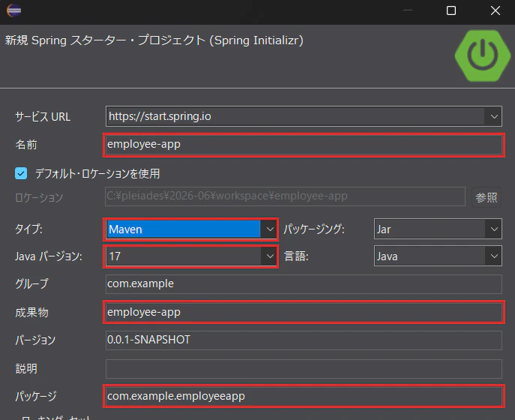Expand the タイプ Maven dropdown

(270, 229)
